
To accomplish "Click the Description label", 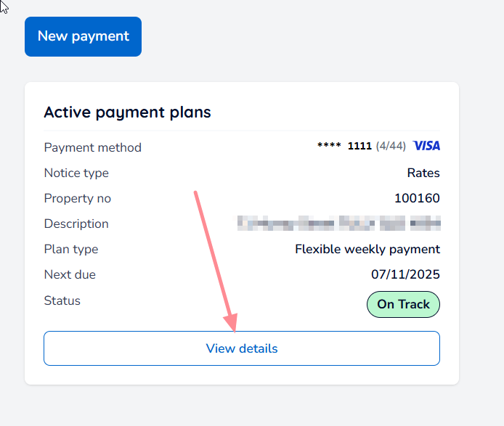I will (76, 224).
